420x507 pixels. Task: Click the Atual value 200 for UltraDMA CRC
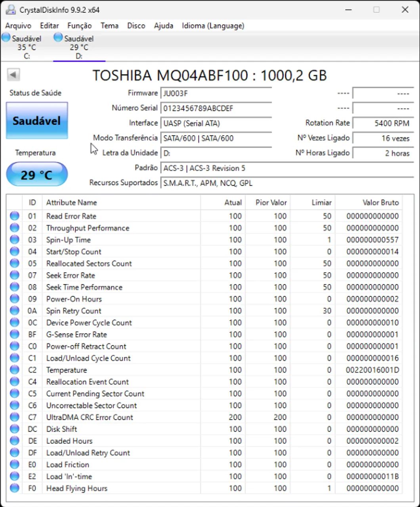[x=235, y=417]
